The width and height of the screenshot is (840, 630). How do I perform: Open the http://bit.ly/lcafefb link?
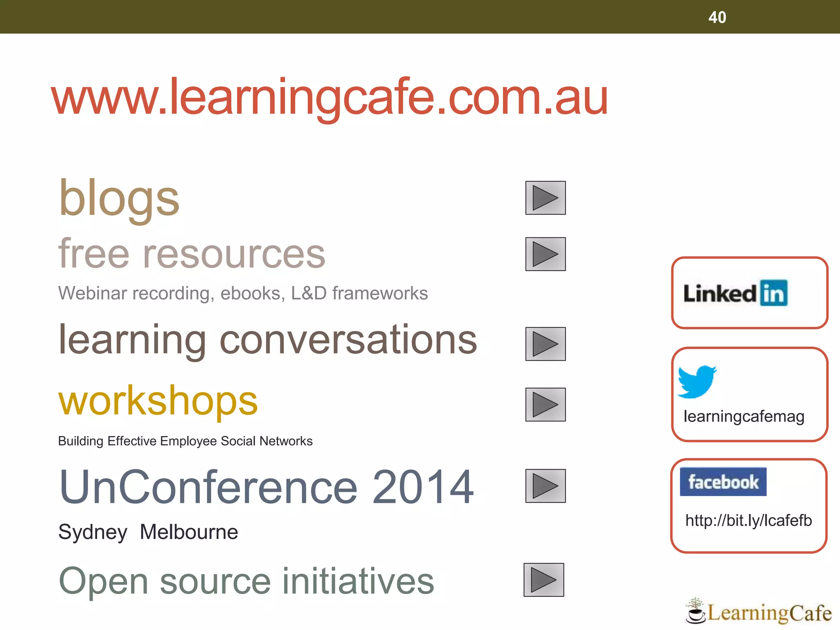[749, 520]
